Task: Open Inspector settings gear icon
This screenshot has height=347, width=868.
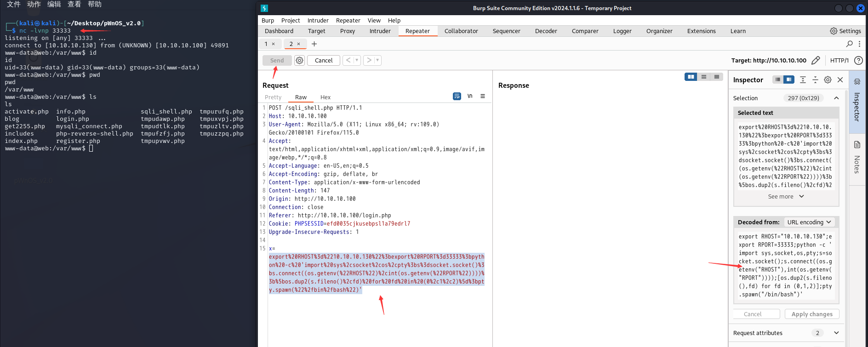Action: pyautogui.click(x=828, y=80)
